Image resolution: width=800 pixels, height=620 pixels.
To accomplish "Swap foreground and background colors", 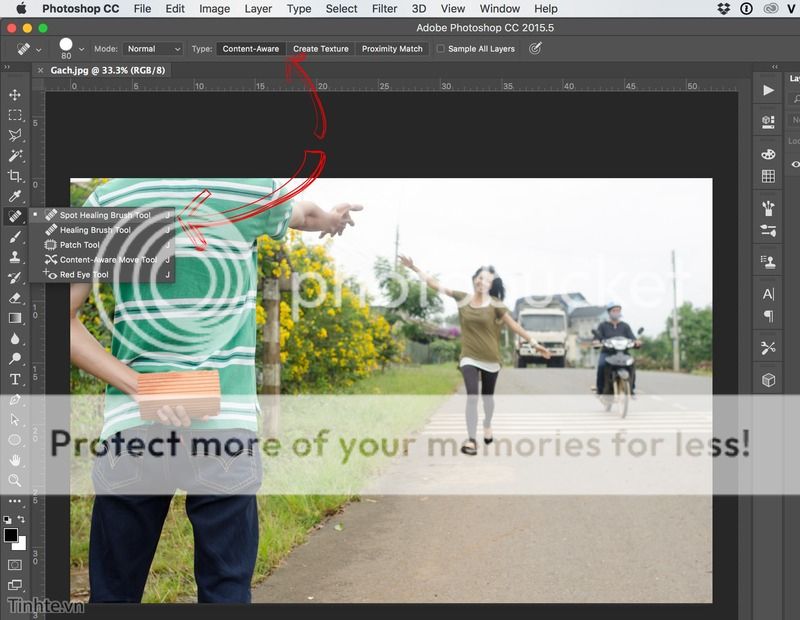I will click(x=23, y=520).
